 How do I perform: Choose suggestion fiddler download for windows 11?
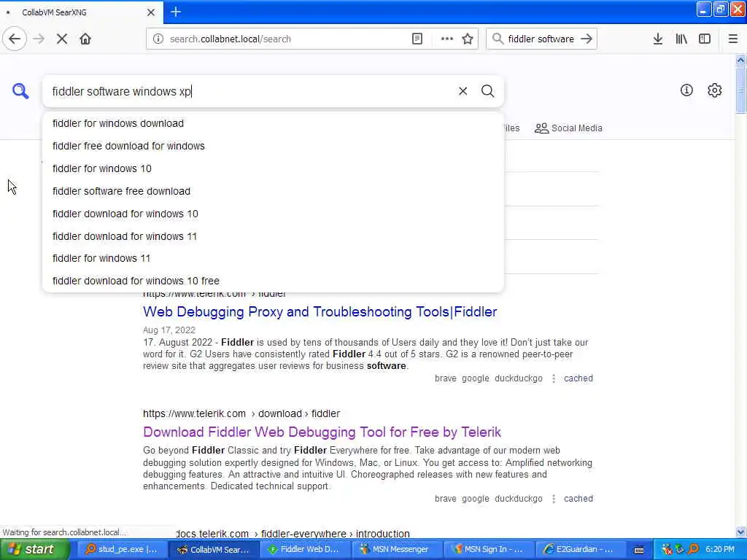[273, 236]
